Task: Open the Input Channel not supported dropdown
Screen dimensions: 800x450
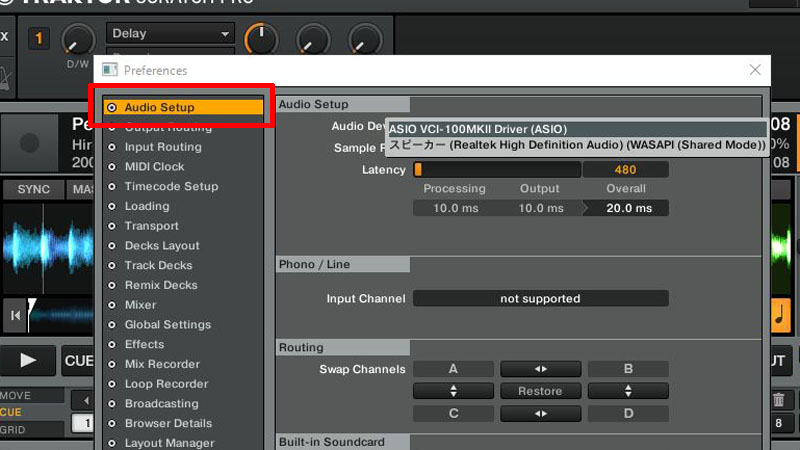Action: pyautogui.click(x=540, y=298)
